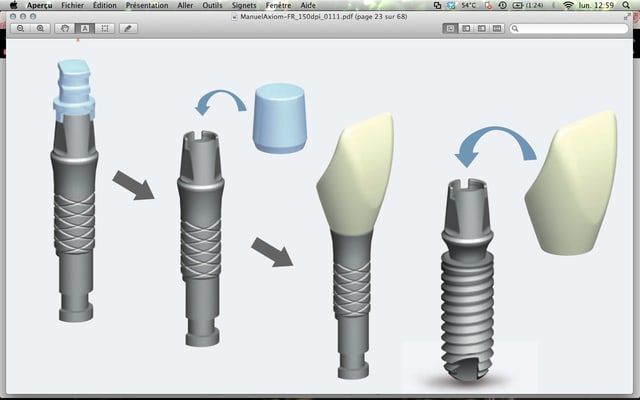This screenshot has width=640, height=400.
Task: Click the zoom out magnifier button
Action: [x=21, y=29]
